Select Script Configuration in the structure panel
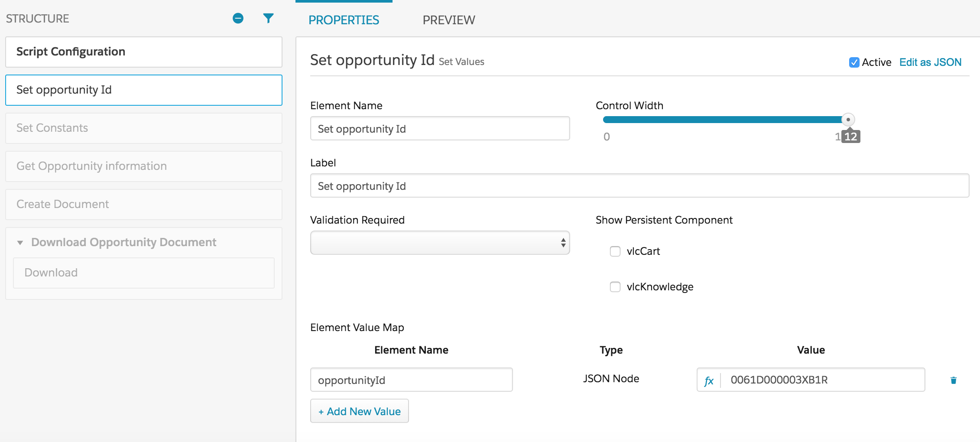980x442 pixels. click(143, 52)
